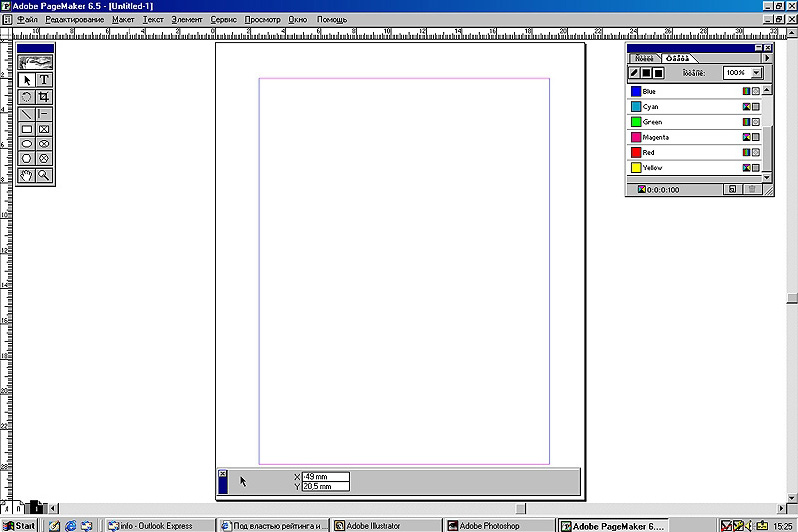798x532 pixels.
Task: Switch to Adobe Photoshop in taskbar
Action: point(496,525)
